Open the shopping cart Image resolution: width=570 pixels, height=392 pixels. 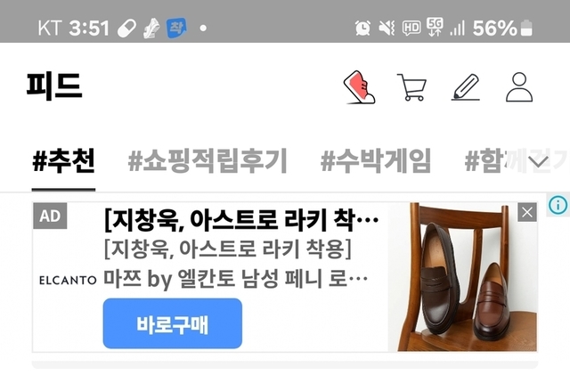(x=411, y=87)
